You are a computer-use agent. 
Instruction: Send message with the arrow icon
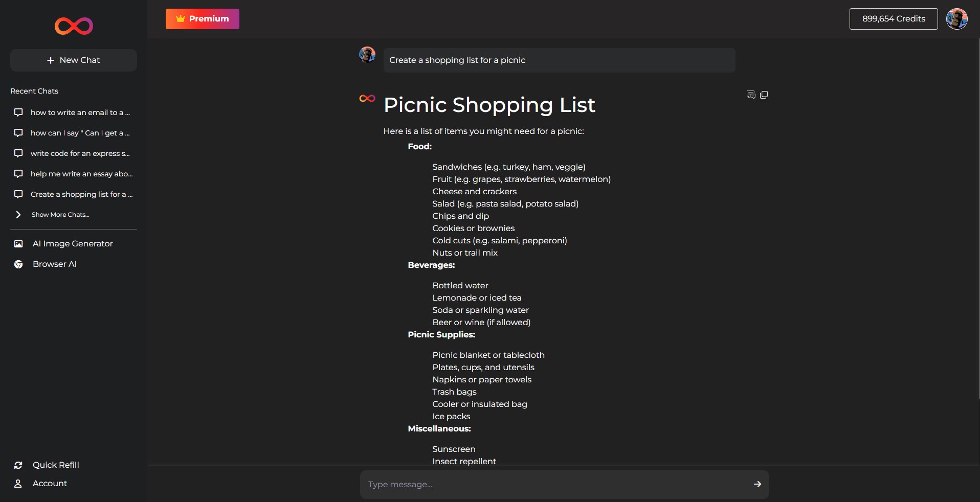pos(757,484)
